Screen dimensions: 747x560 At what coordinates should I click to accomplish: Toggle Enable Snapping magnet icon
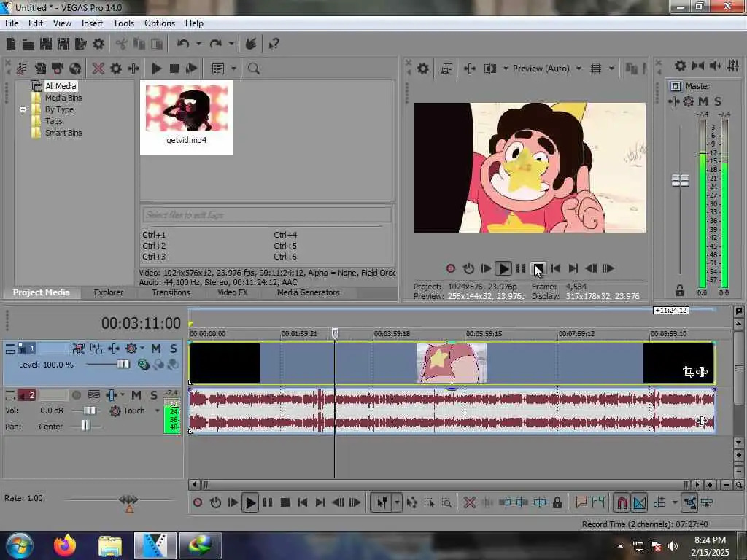click(622, 502)
